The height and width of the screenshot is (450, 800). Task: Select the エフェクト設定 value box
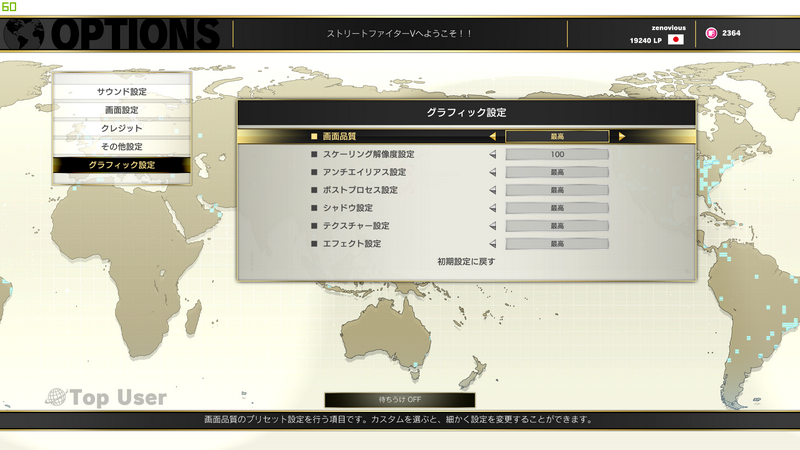[x=557, y=243]
